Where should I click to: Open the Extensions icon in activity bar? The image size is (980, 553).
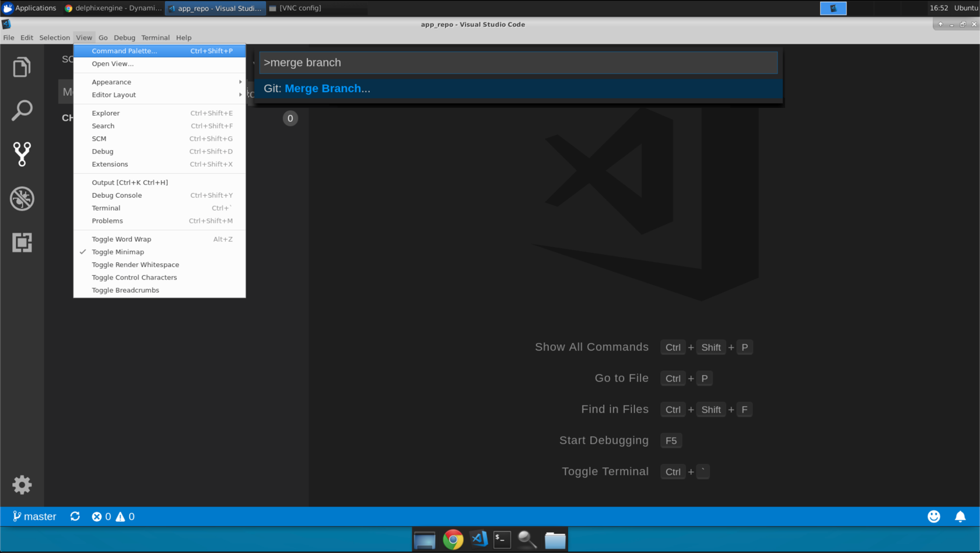pos(22,243)
